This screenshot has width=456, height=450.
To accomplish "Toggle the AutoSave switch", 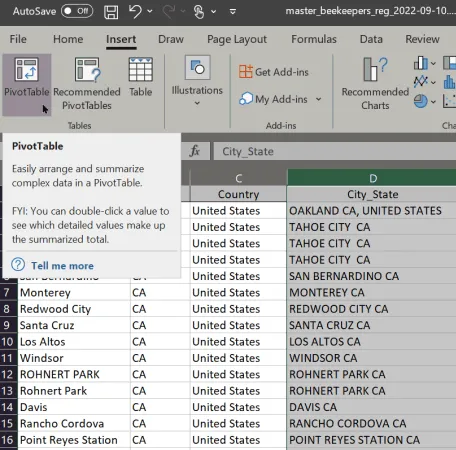I will coord(77,11).
